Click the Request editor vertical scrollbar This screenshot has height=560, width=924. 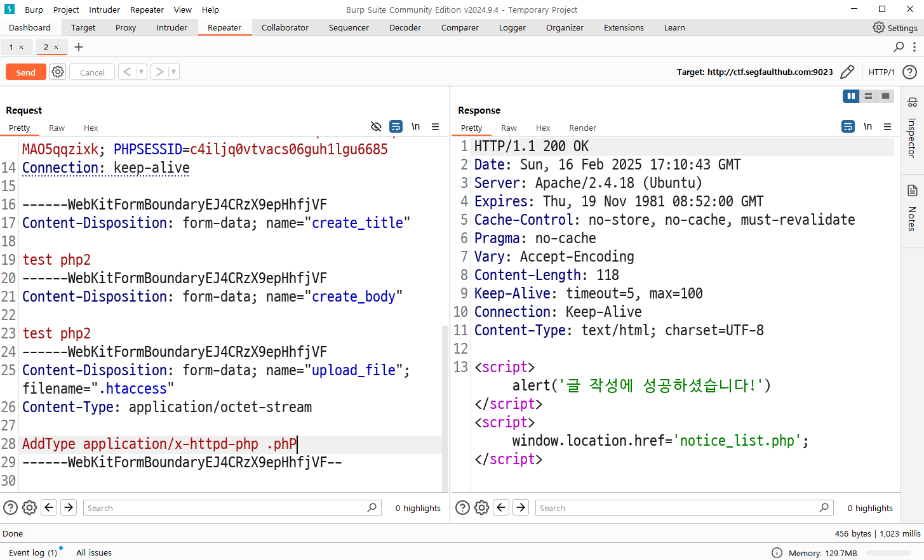[445, 408]
